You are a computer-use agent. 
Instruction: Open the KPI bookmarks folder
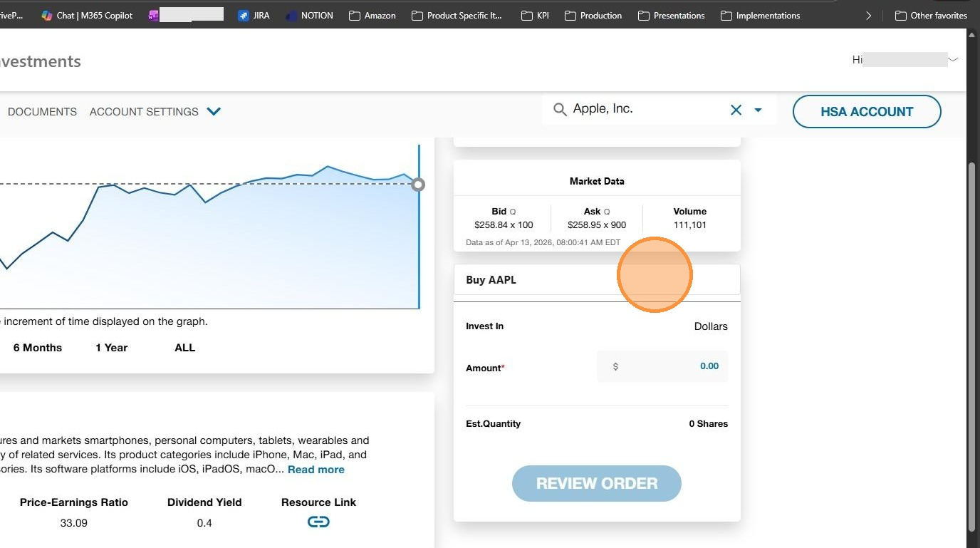point(536,15)
